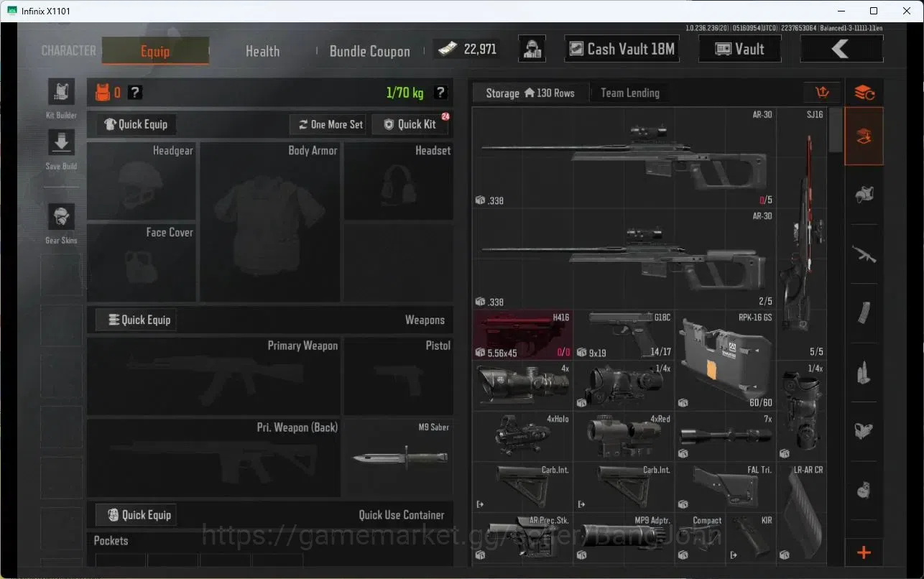
Task: Select the empty Primary Weapon slot
Action: tap(214, 376)
